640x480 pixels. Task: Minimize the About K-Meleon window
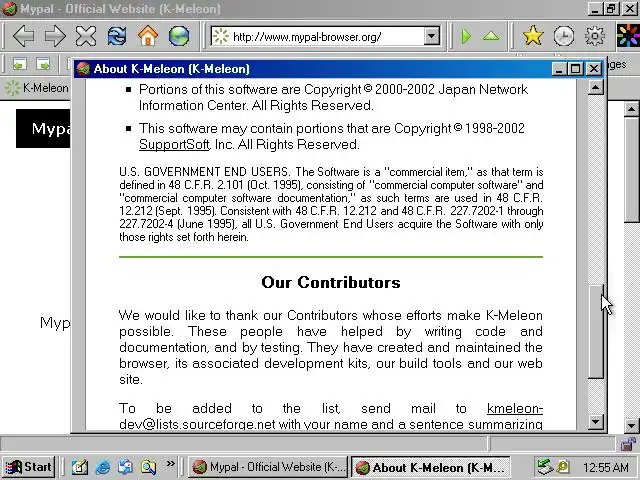tap(559, 69)
